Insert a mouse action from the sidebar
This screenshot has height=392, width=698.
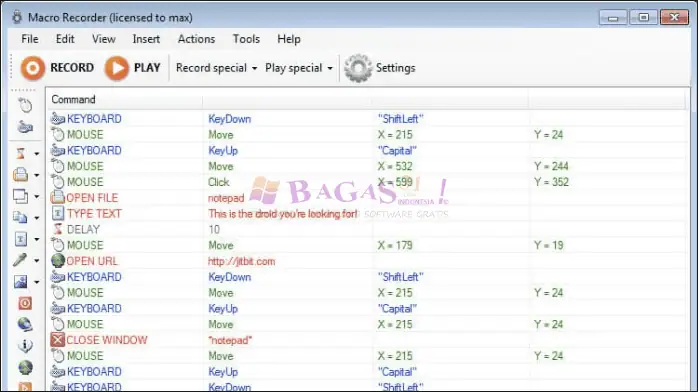coord(25,105)
